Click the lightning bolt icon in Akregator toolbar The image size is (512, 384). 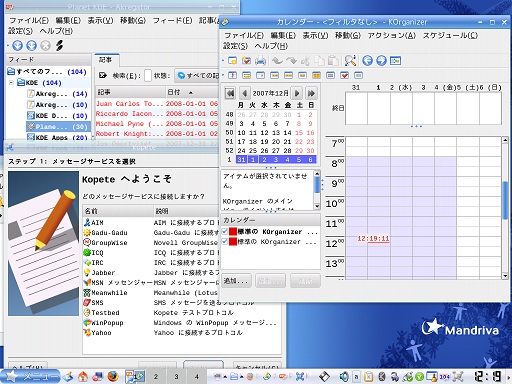coord(60,46)
